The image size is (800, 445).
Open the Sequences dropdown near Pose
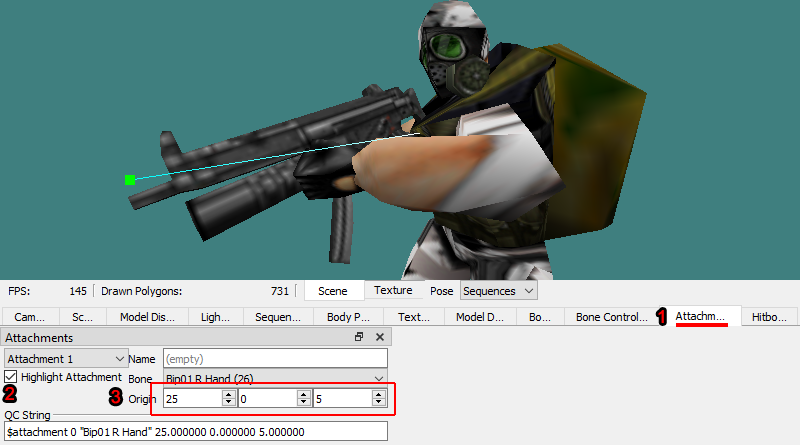coord(498,291)
